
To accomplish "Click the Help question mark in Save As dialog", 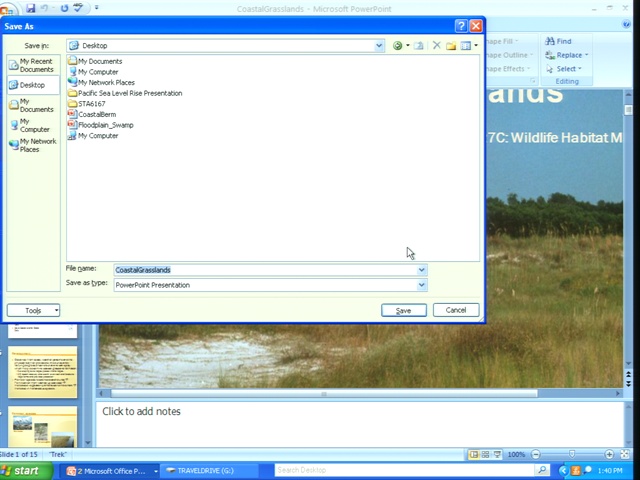I will click(461, 26).
